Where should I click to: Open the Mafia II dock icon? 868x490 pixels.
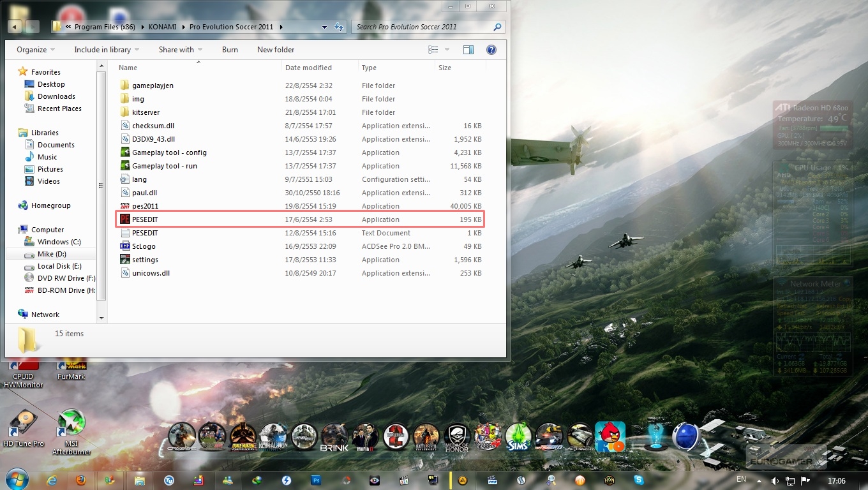366,437
